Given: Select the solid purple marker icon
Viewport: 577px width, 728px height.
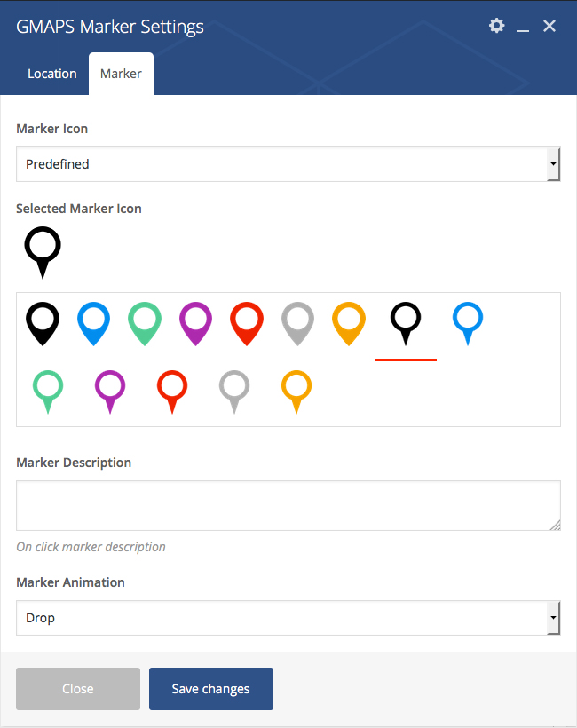Looking at the screenshot, I should 196,324.
